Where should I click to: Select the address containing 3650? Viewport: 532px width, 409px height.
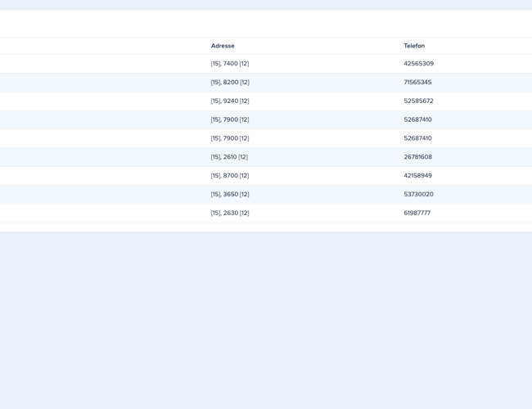230,195
